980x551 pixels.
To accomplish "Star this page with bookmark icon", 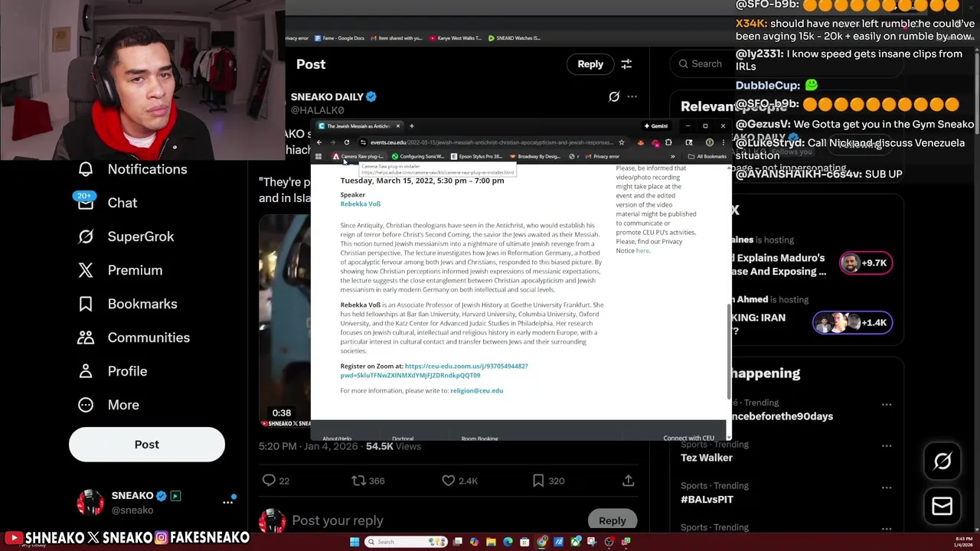I will click(621, 142).
